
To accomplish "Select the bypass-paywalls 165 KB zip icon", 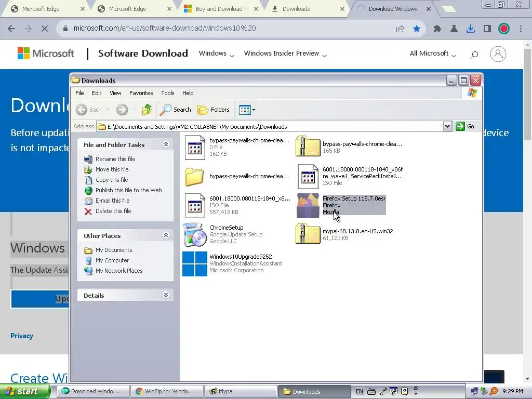I will pos(308,146).
